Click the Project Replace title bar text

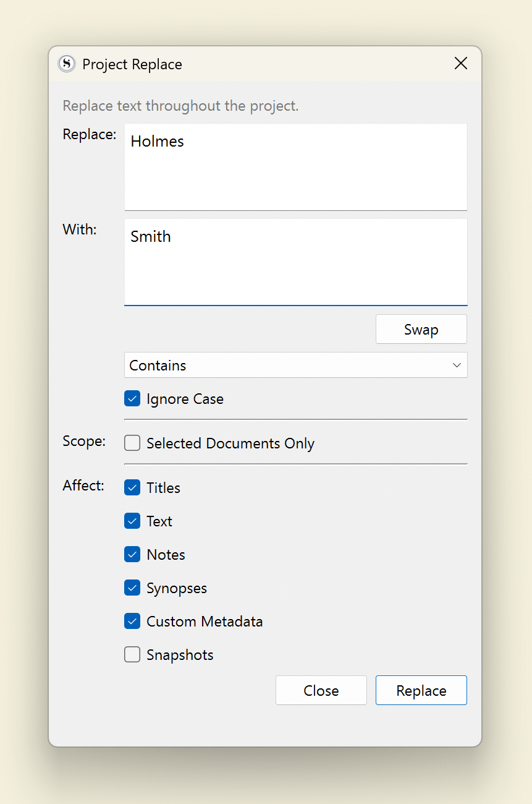coord(132,64)
